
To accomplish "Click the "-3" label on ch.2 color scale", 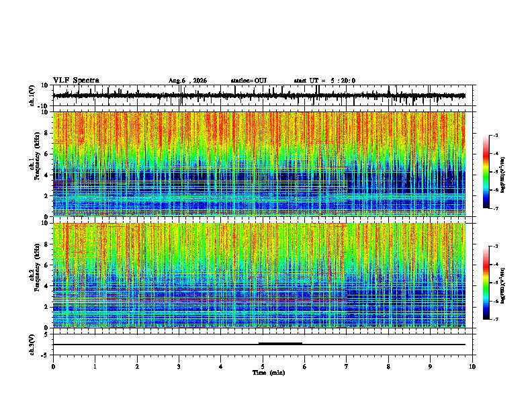I will coord(496,246).
